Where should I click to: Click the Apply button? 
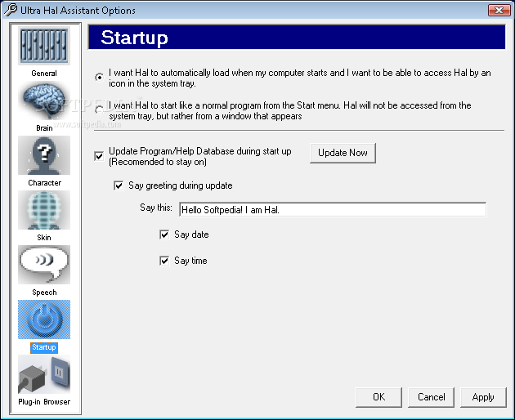483,397
